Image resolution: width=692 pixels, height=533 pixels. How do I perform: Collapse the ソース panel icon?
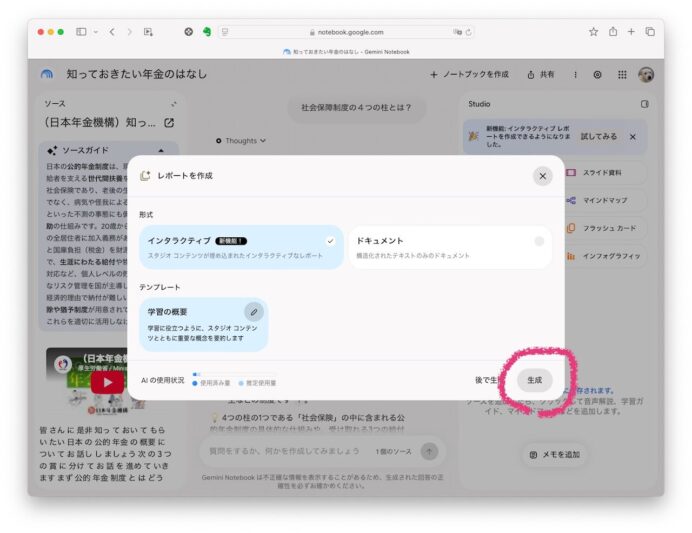point(173,104)
